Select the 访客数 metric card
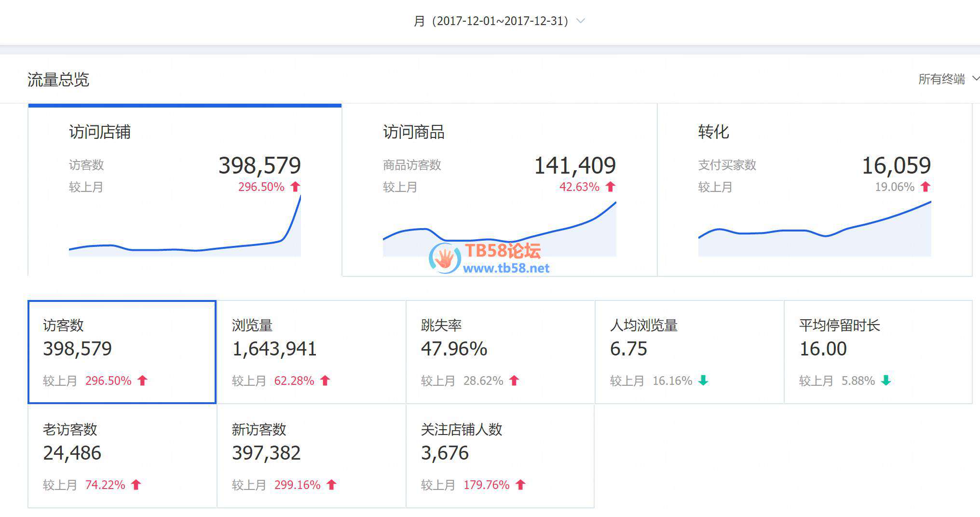Viewport: 980px width, 517px height. [122, 352]
